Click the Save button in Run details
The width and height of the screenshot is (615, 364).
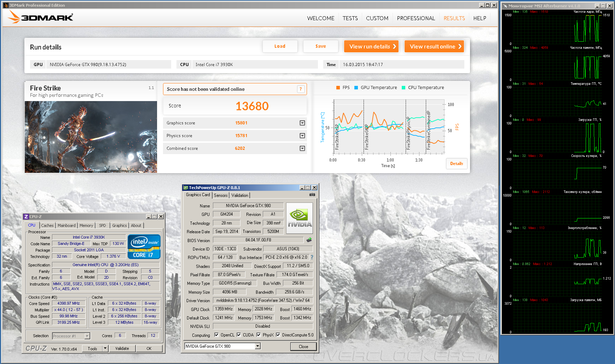(x=321, y=46)
